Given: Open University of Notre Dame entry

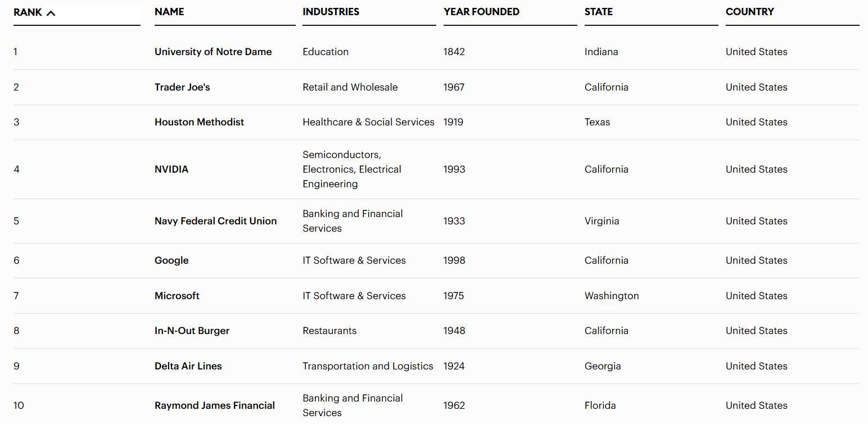Looking at the screenshot, I should pyautogui.click(x=213, y=52).
